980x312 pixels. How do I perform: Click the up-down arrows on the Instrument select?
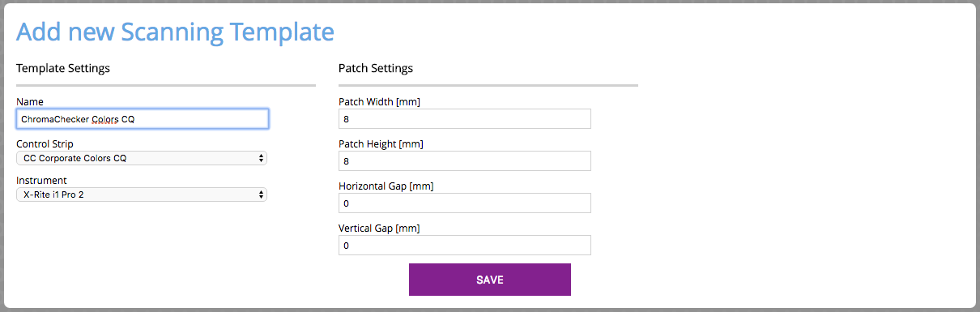click(x=261, y=194)
